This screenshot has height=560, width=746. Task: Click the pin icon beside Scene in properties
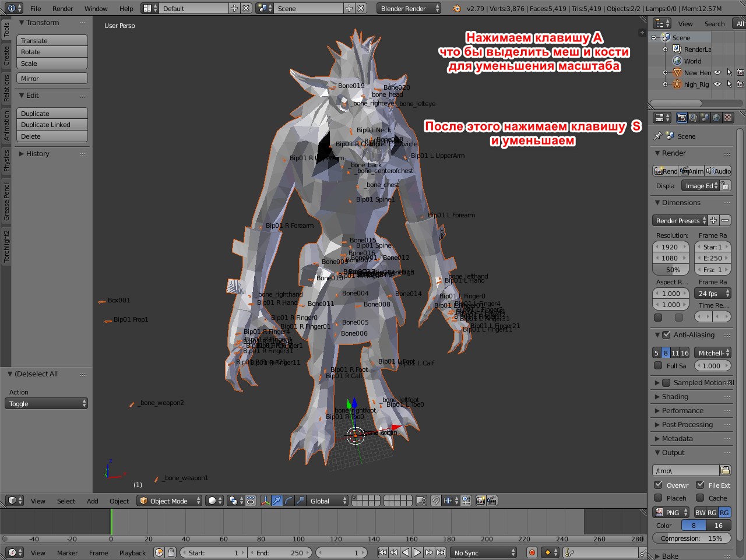[x=658, y=136]
